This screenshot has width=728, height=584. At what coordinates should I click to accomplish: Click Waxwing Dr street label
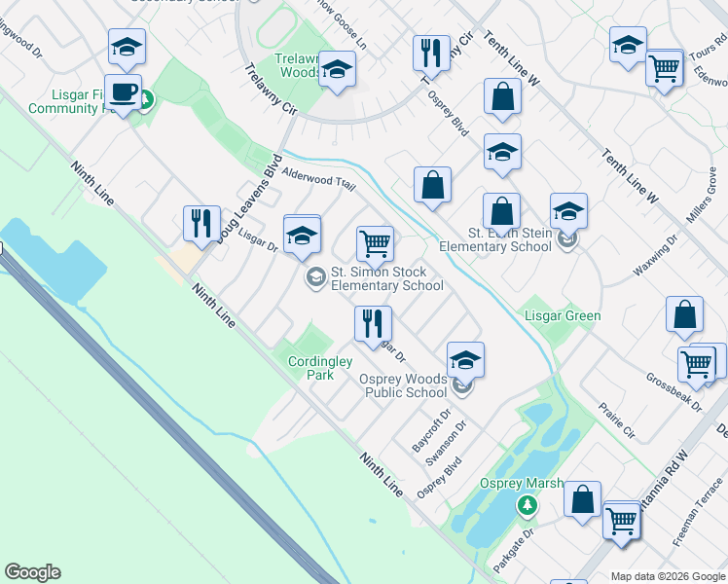(656, 256)
